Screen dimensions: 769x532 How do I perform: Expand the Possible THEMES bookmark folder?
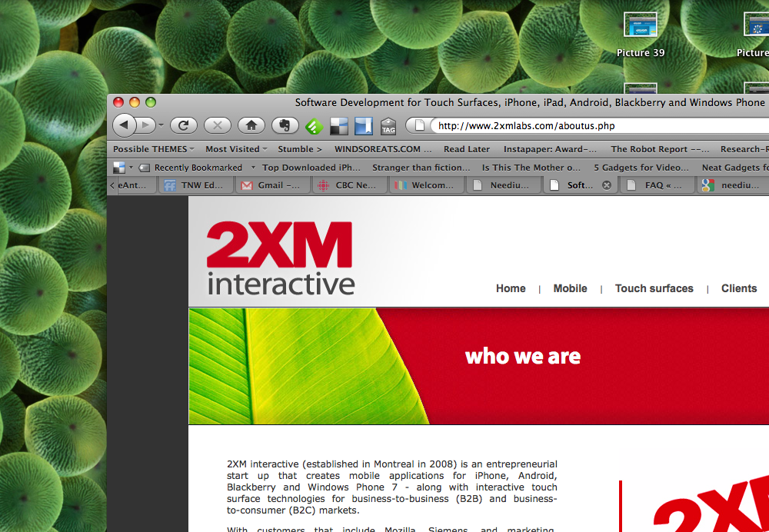(x=153, y=149)
